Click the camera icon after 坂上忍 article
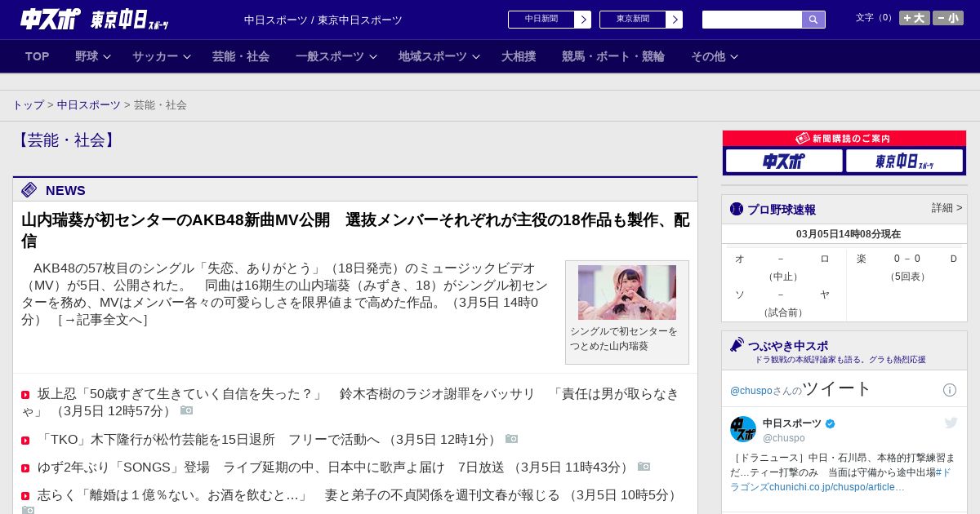The image size is (980, 514). 187,410
